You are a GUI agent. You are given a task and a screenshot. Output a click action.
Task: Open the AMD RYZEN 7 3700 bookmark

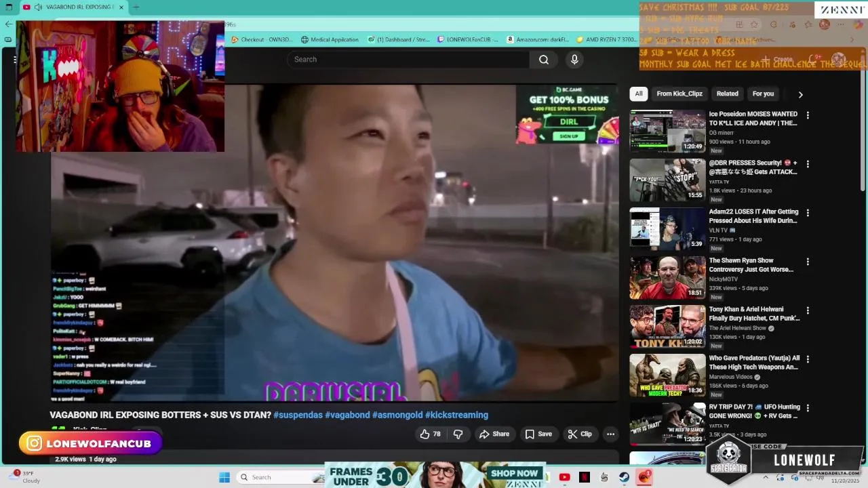click(x=607, y=39)
